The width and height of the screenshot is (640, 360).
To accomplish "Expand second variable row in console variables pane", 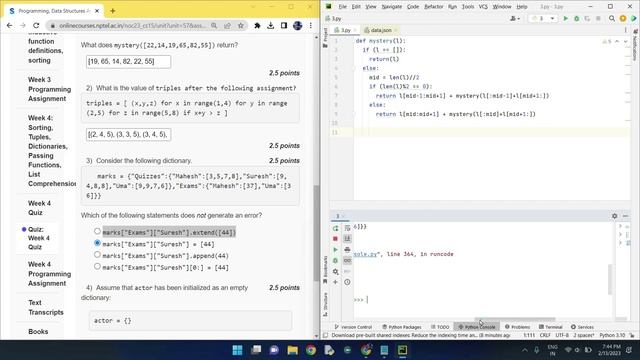I will (x=620, y=234).
